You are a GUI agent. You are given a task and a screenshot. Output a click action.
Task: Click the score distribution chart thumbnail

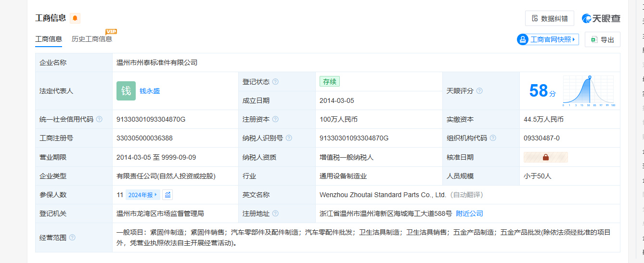pos(589,91)
